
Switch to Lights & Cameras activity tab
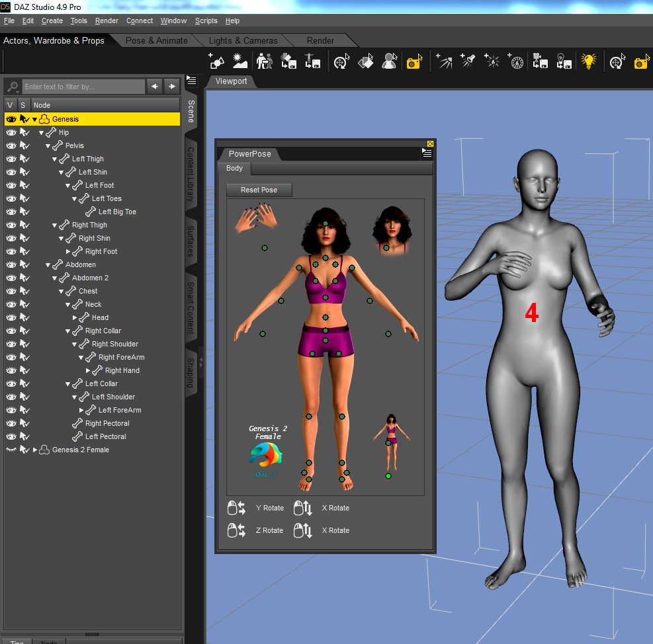click(243, 40)
